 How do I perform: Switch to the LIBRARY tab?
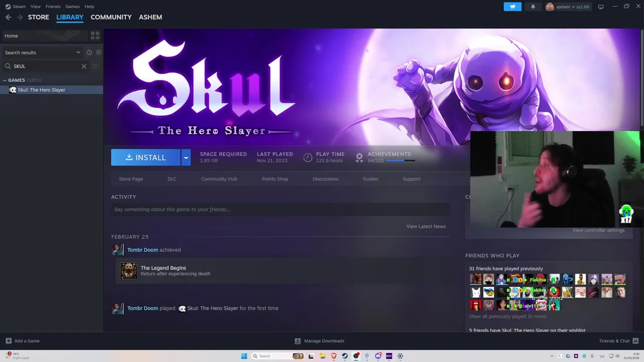tap(70, 17)
